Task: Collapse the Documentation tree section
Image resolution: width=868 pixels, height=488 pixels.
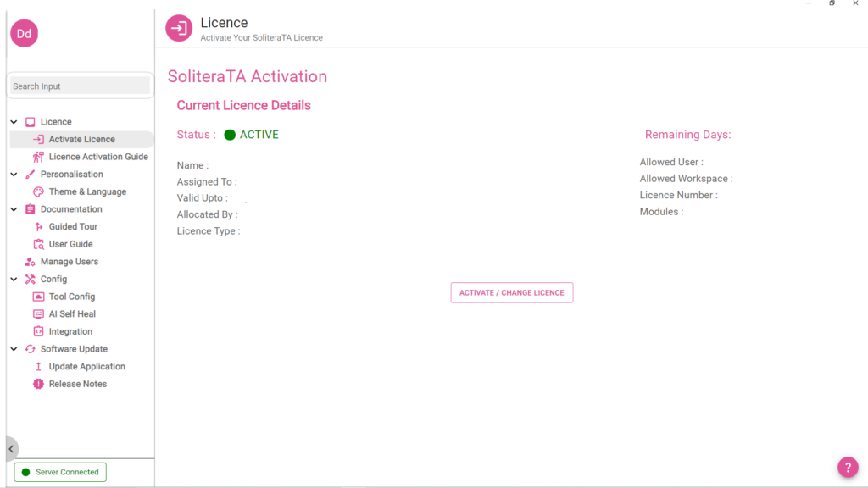Action: click(14, 209)
